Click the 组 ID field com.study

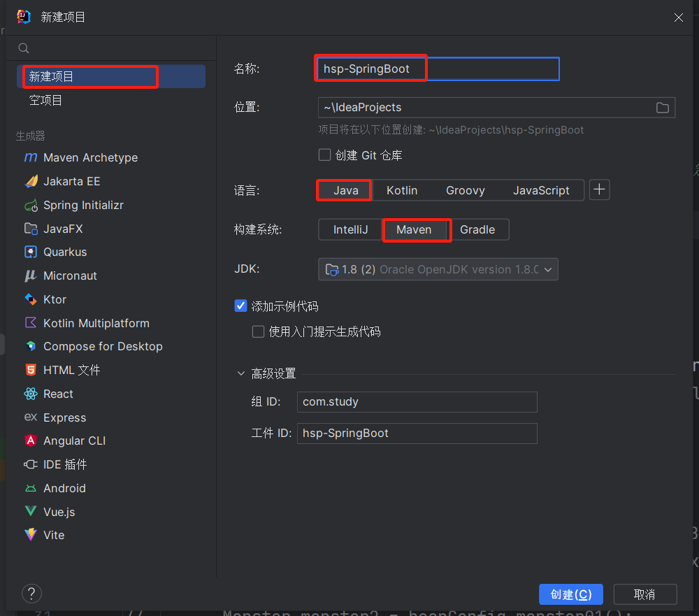click(417, 402)
